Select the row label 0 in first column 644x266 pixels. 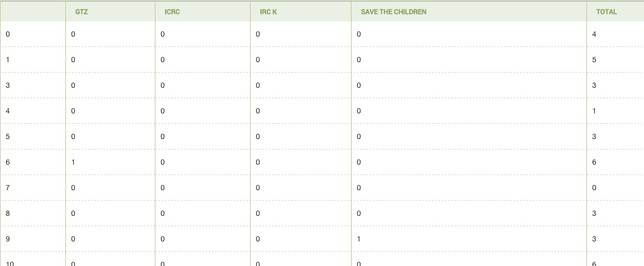pos(8,34)
